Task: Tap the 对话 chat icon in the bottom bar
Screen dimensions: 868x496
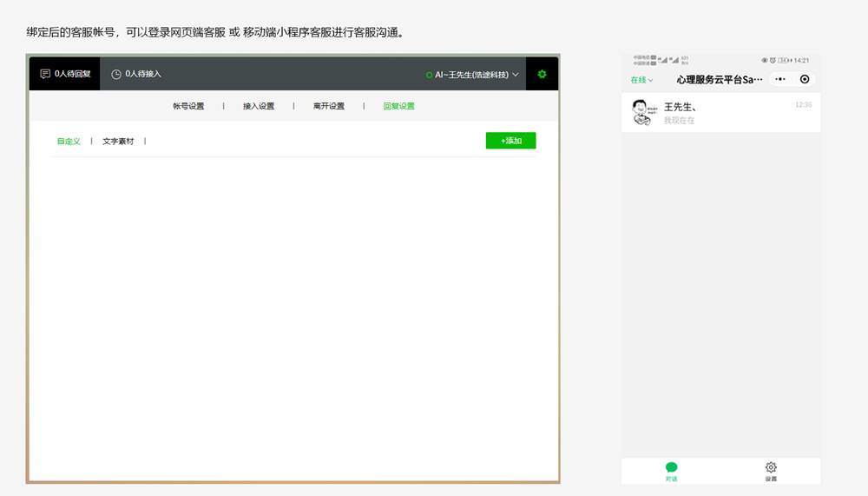Action: point(672,471)
